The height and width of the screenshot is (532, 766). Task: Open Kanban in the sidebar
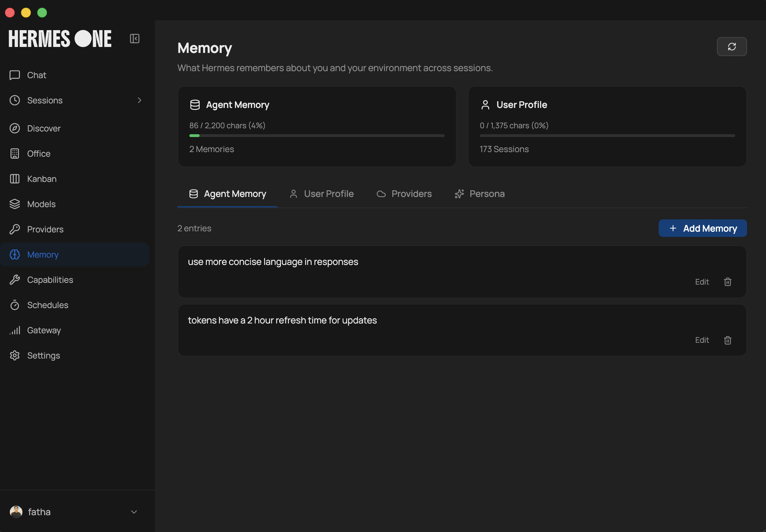(75, 179)
